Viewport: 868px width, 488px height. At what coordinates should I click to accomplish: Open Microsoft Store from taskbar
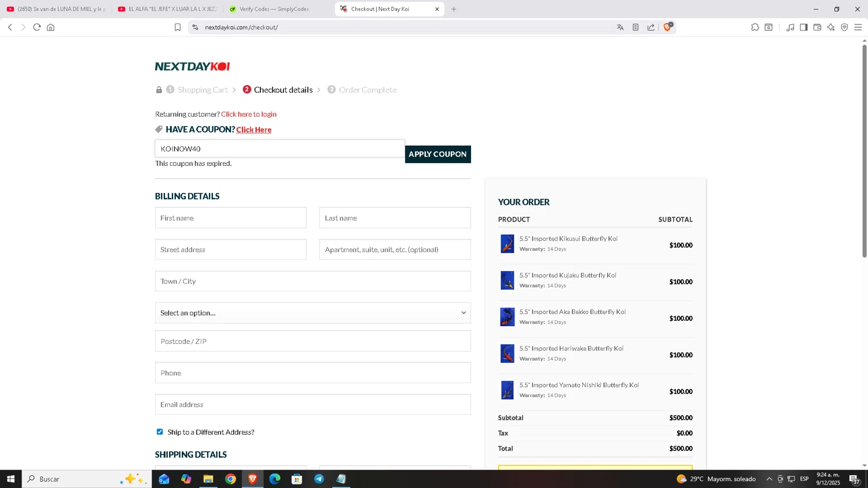[297, 479]
